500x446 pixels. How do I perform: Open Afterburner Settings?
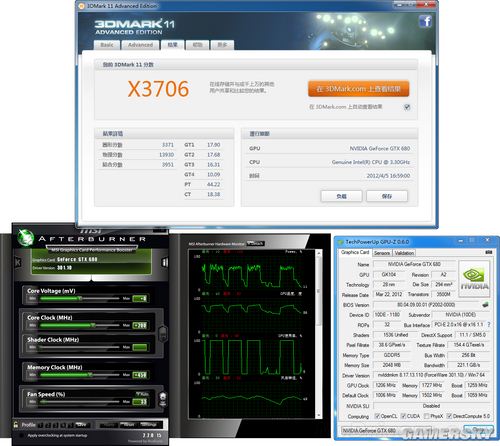[149, 425]
